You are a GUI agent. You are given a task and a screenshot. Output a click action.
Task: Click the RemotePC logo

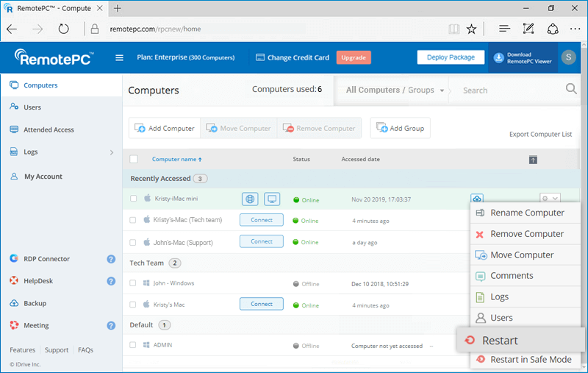coord(54,57)
